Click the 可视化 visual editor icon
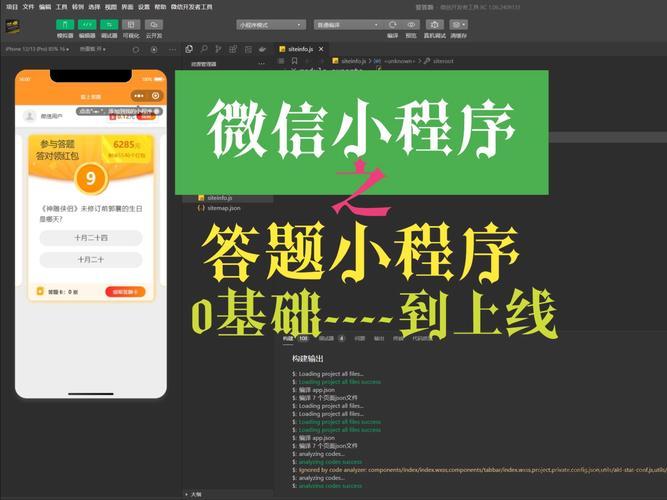 [131, 24]
